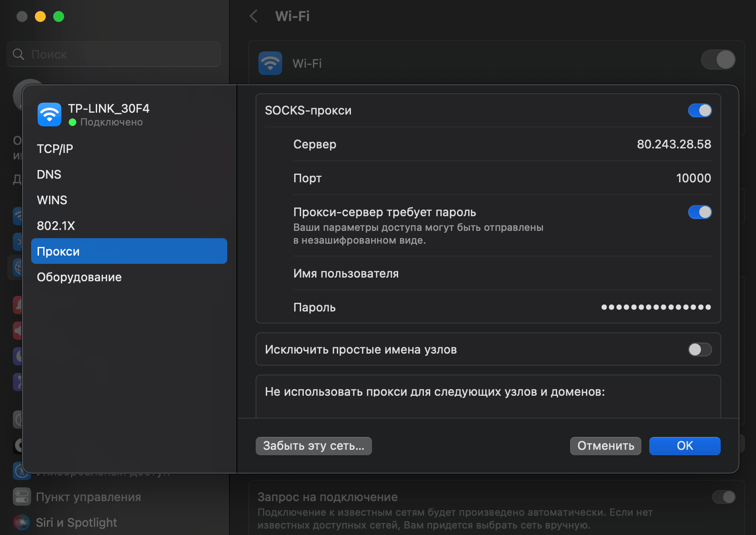
Task: Click the TP-LINK_30F4 network name
Action: point(109,109)
